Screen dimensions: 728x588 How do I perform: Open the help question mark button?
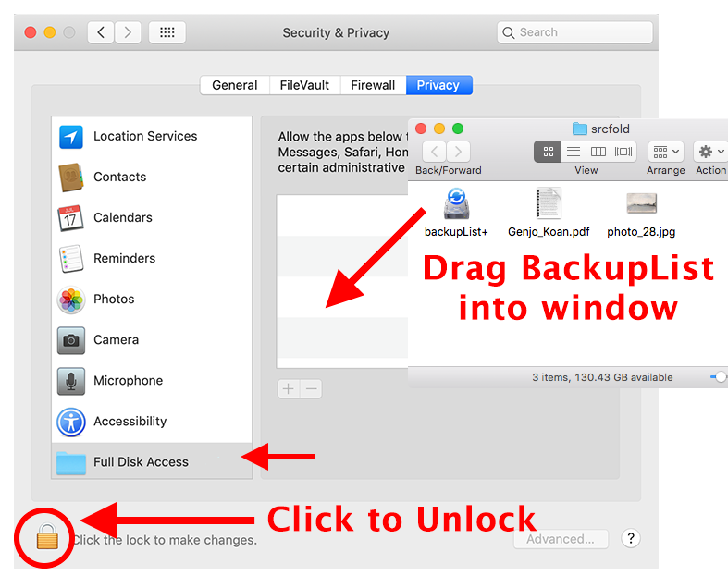tap(631, 538)
